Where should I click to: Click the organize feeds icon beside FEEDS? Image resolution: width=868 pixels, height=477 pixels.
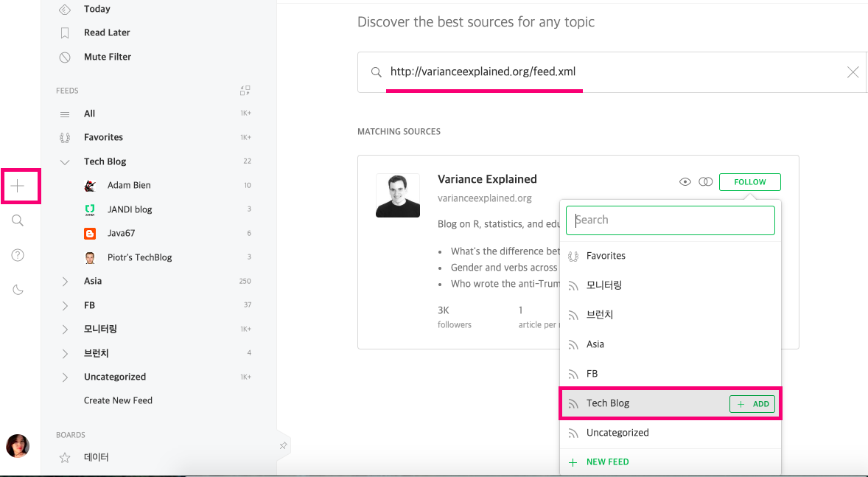[x=245, y=91]
